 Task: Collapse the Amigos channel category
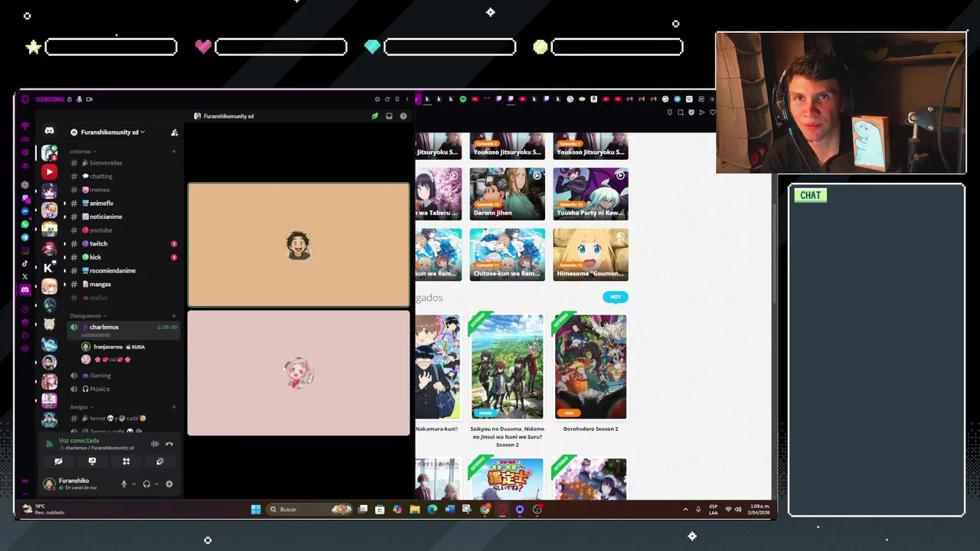click(80, 407)
